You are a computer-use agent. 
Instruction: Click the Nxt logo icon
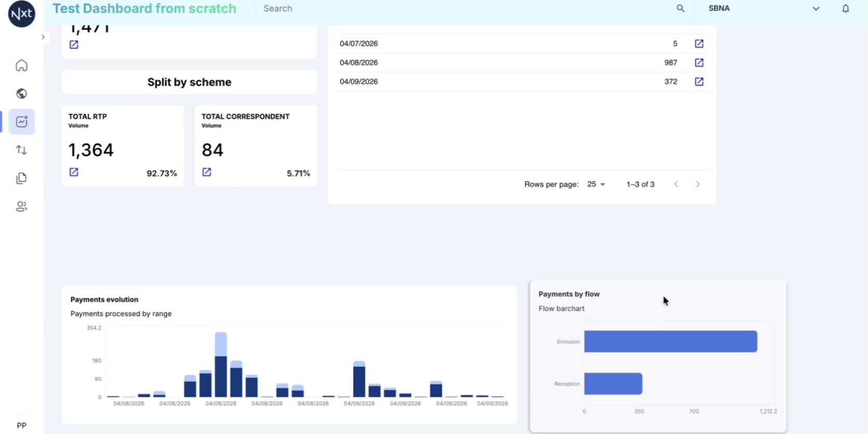tap(22, 13)
